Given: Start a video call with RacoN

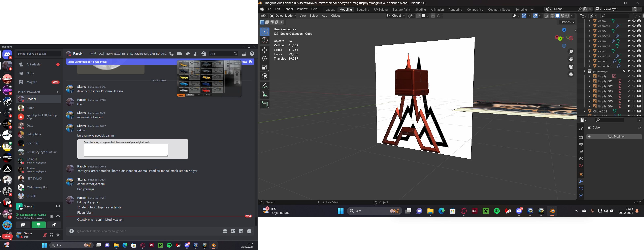Looking at the screenshot, I should click(x=180, y=54).
